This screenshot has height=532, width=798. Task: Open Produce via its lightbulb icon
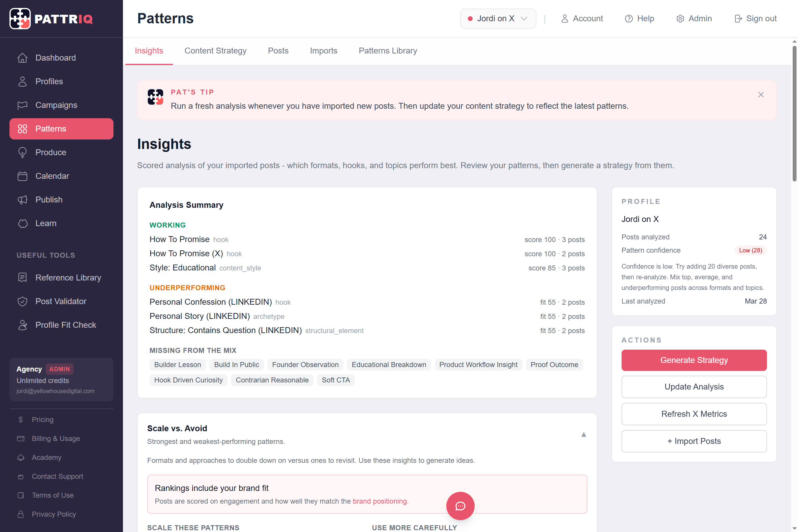tap(22, 152)
